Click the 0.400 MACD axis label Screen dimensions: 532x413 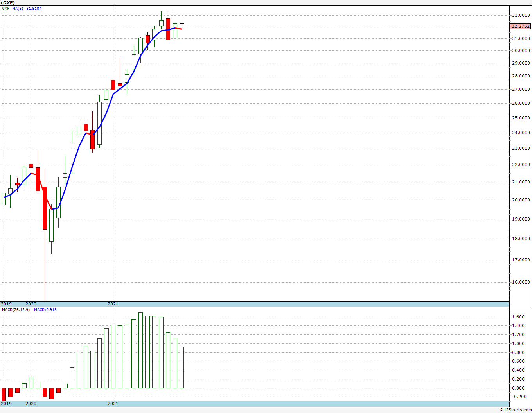tap(518, 370)
